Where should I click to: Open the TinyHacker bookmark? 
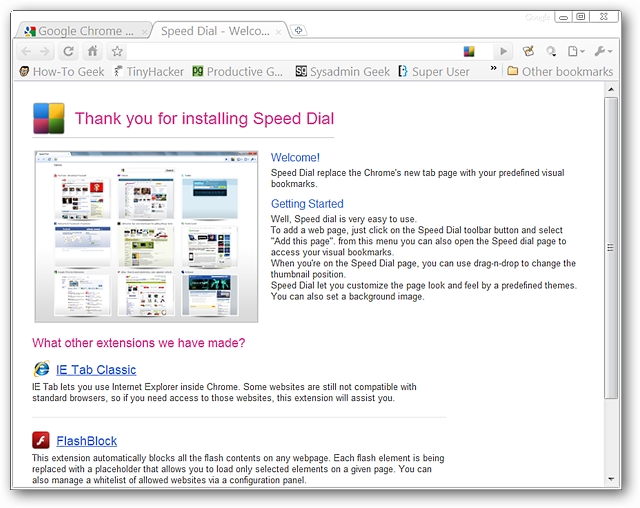tap(149, 72)
